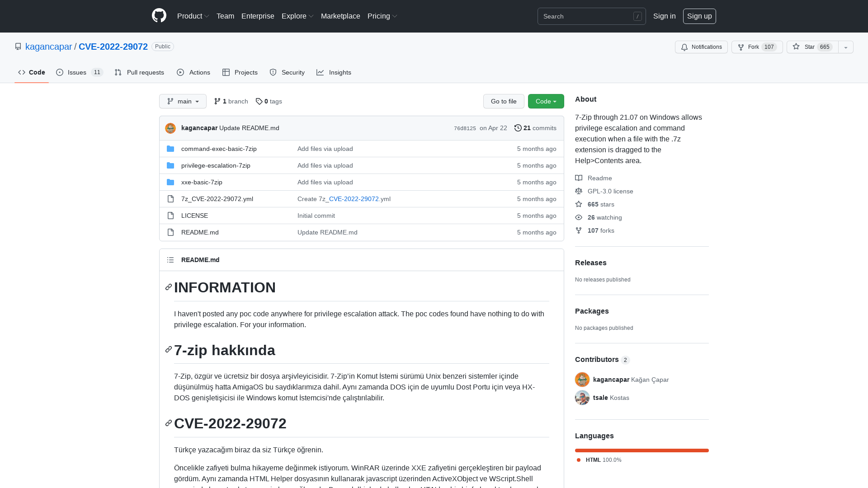Click the star icon next to 665 stars
This screenshot has width=868, height=488.
point(579,204)
